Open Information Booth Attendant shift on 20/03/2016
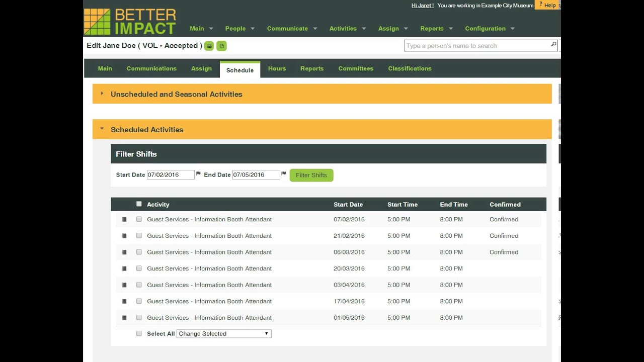This screenshot has width=644, height=362. click(209, 268)
